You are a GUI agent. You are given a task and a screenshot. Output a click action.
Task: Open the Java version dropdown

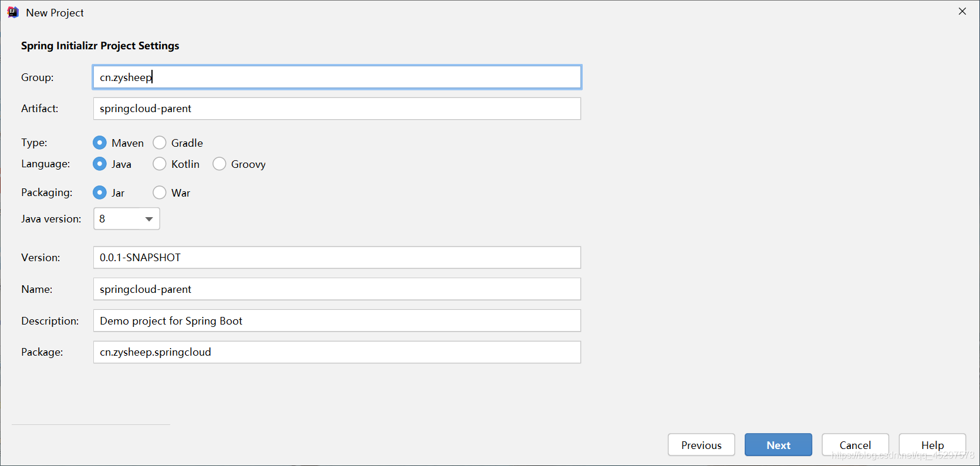127,219
